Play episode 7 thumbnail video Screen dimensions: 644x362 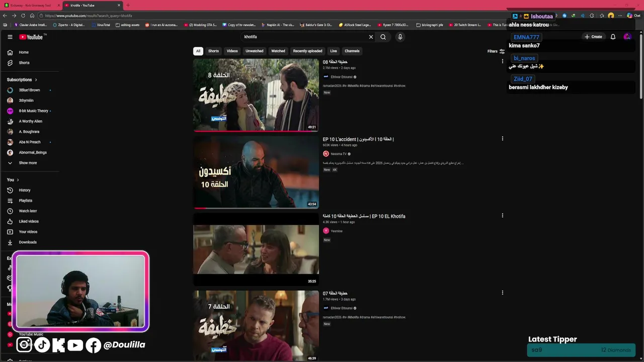256,325
